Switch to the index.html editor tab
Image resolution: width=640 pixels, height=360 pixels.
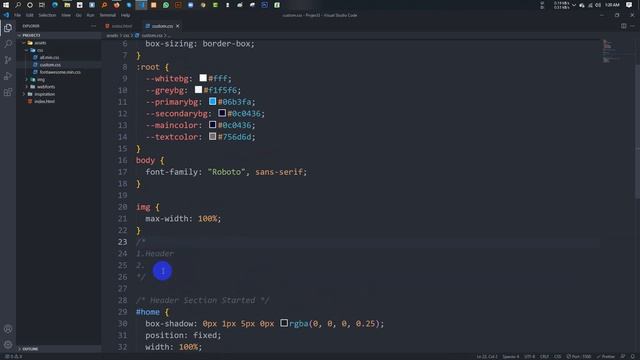pyautogui.click(x=119, y=26)
